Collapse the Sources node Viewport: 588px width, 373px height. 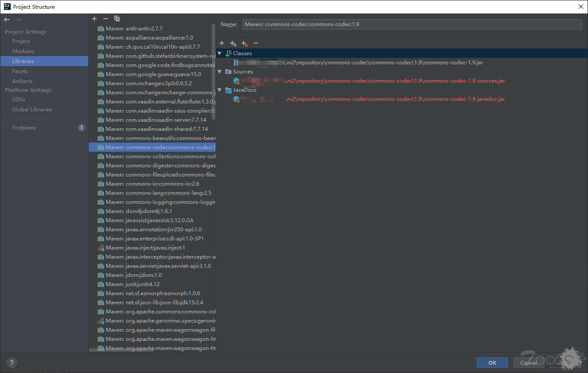(x=220, y=72)
